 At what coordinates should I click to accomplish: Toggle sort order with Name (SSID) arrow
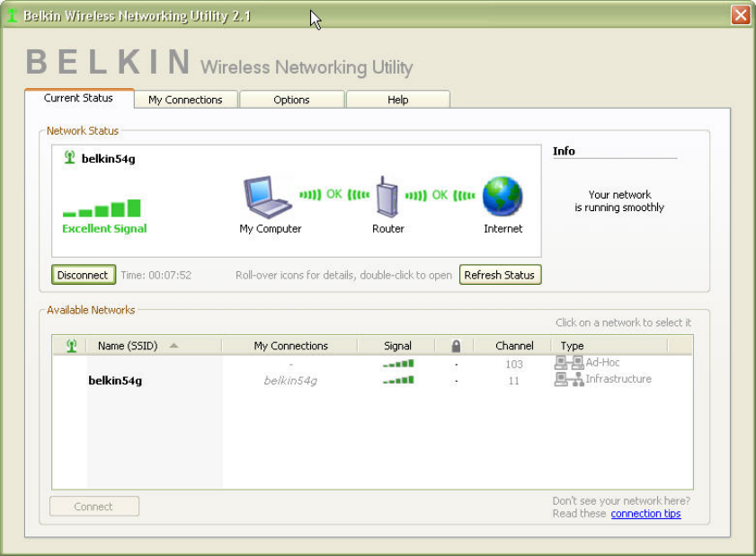[x=174, y=346]
